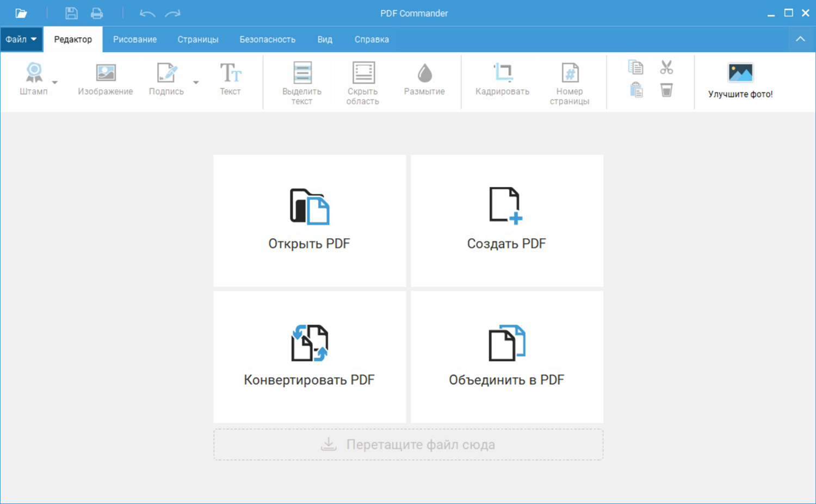This screenshot has width=816, height=504.
Task: Expand the Подпись dropdown arrow
Action: [196, 83]
